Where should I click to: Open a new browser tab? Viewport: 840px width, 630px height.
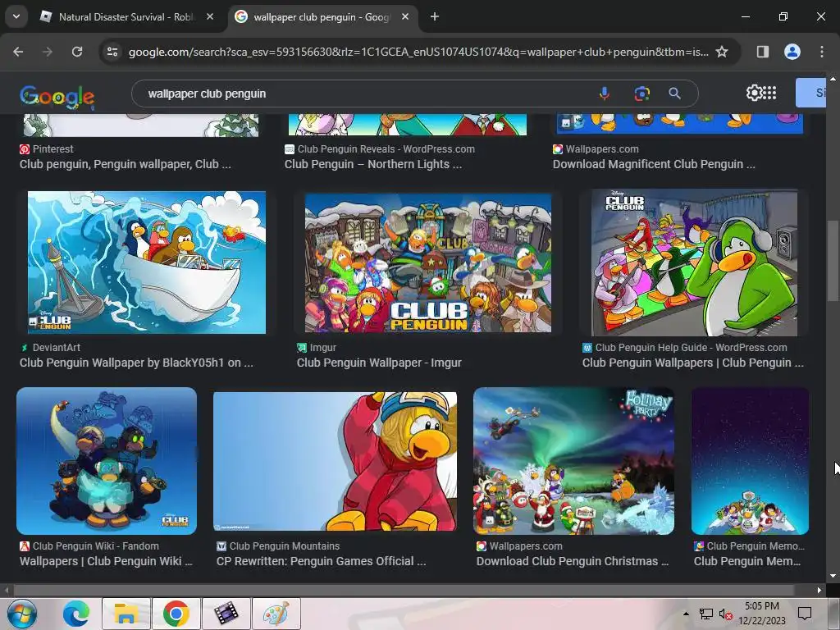coord(435,16)
